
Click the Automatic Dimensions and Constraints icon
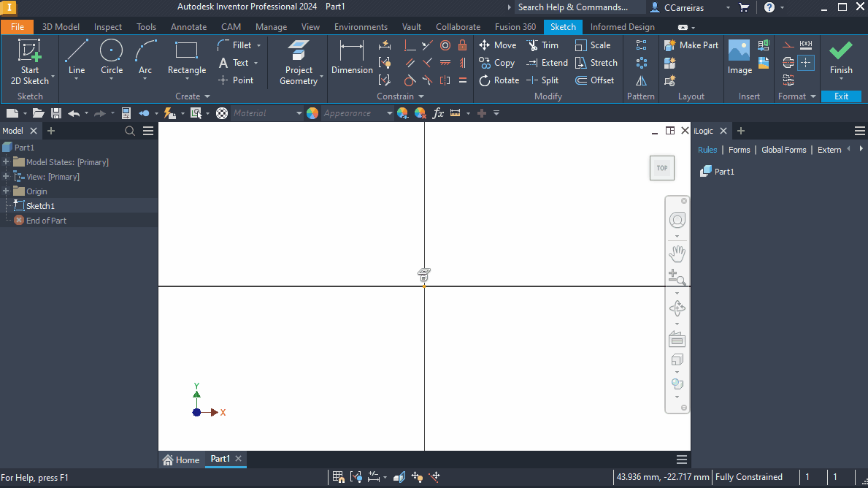385,45
